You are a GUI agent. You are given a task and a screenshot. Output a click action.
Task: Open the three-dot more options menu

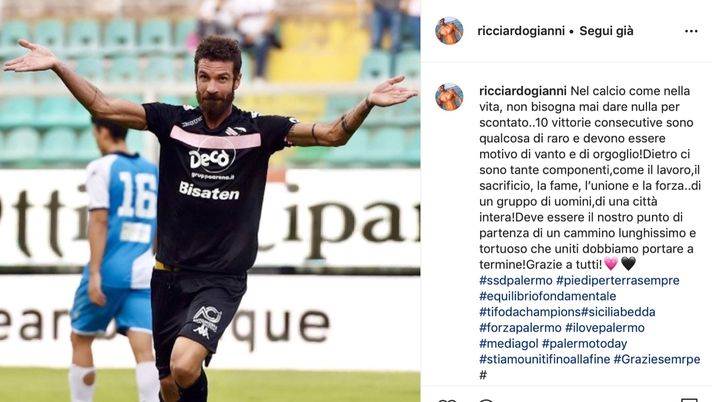coord(691,31)
